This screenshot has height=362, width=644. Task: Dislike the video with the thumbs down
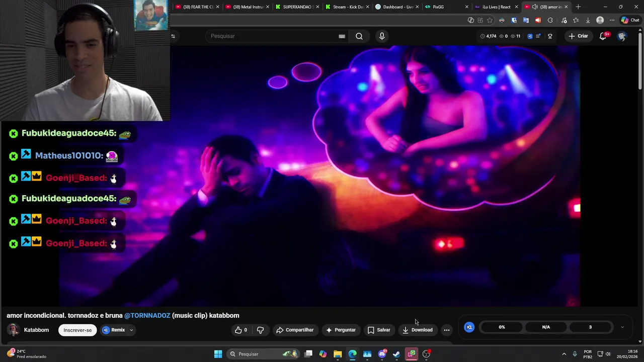pos(260,330)
